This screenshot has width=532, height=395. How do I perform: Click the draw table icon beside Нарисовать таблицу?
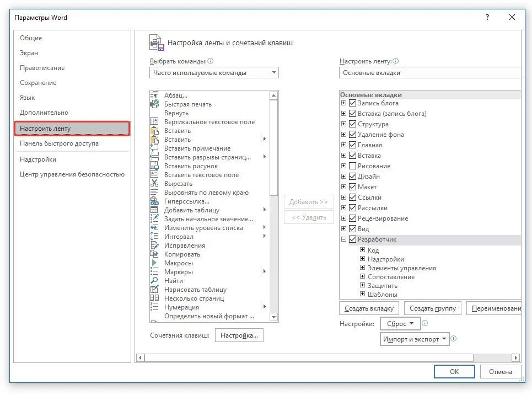click(x=154, y=290)
